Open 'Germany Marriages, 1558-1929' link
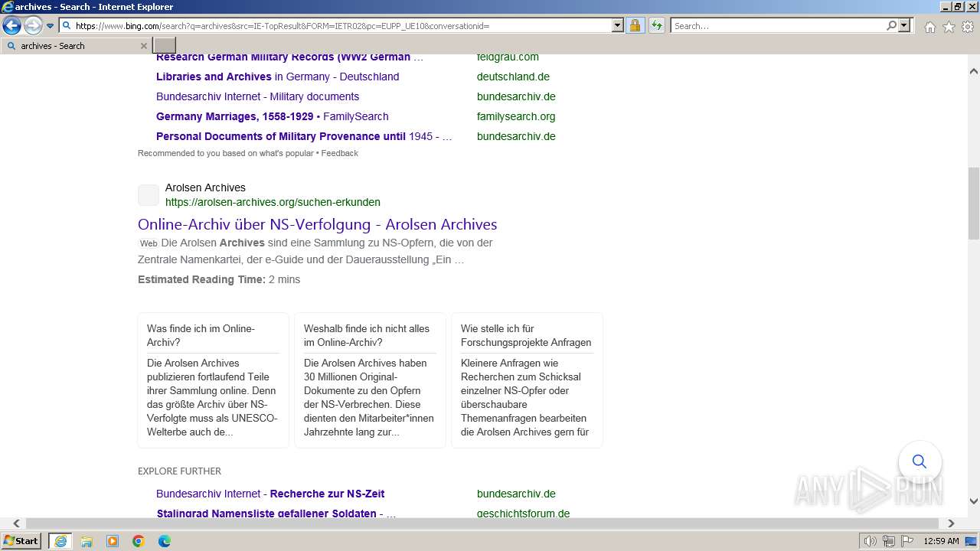Screen dimensions: 980x551 pos(272,116)
